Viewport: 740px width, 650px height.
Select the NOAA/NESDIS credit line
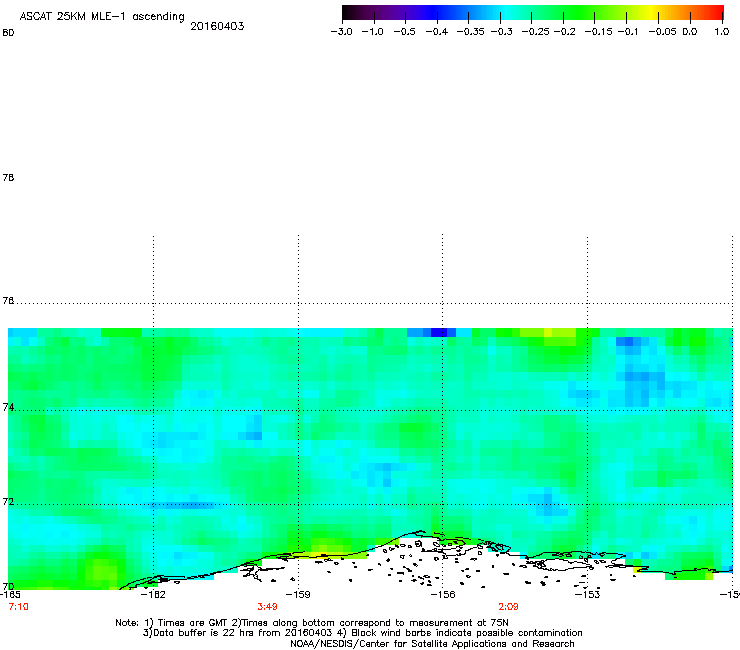coord(432,644)
